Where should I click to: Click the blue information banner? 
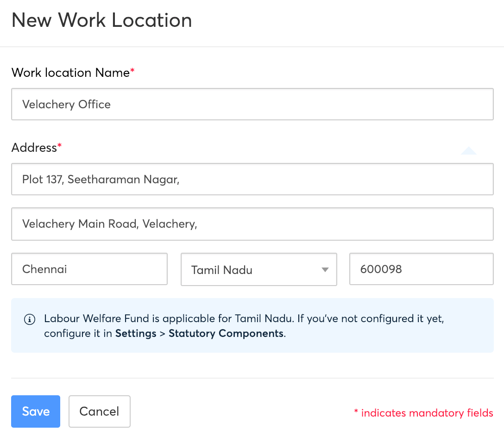(252, 325)
